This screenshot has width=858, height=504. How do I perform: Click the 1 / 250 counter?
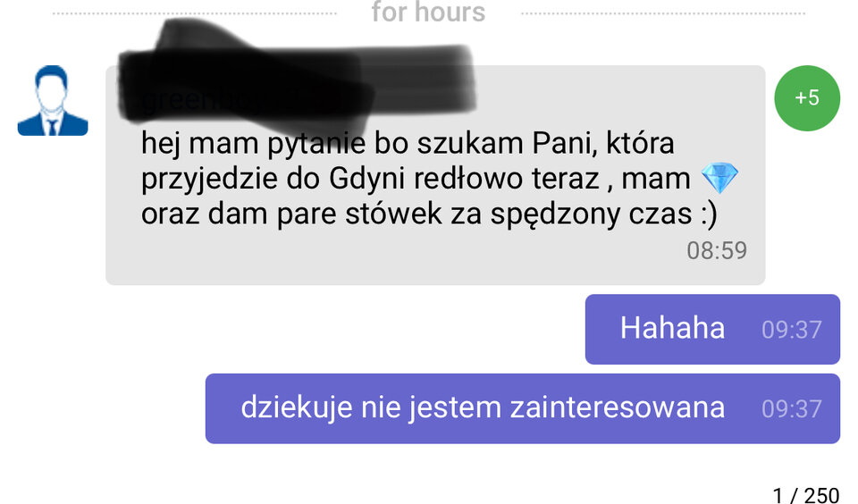[806, 495]
